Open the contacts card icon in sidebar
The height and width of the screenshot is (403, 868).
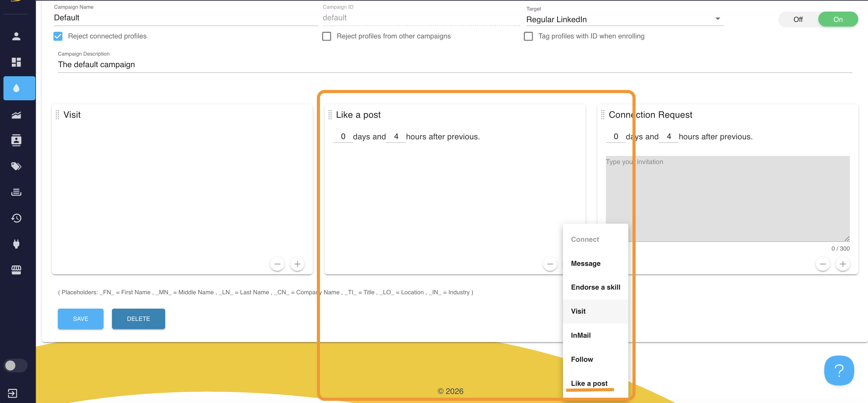coord(16,140)
